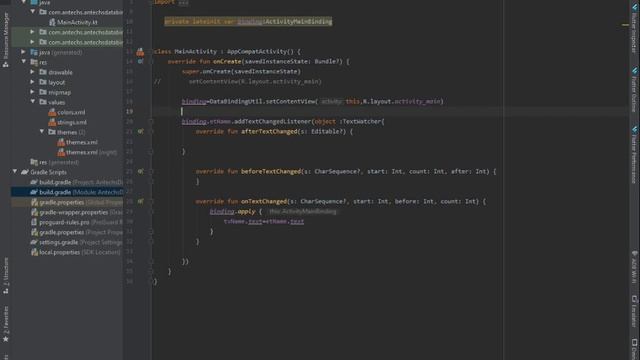Viewport: 640px width, 360px height.
Task: Click the ActivityMainBinding declaration line
Action: click(x=248, y=22)
